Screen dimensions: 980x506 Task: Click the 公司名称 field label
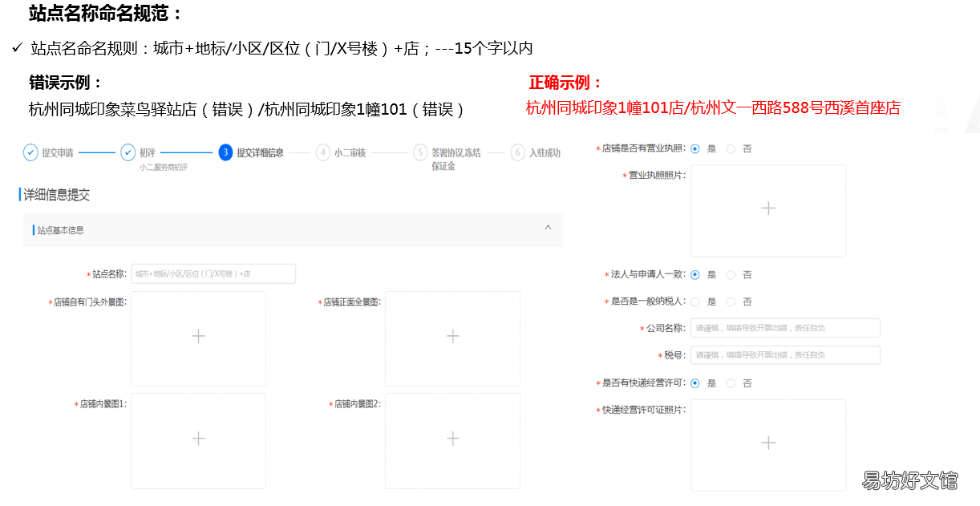[665, 328]
